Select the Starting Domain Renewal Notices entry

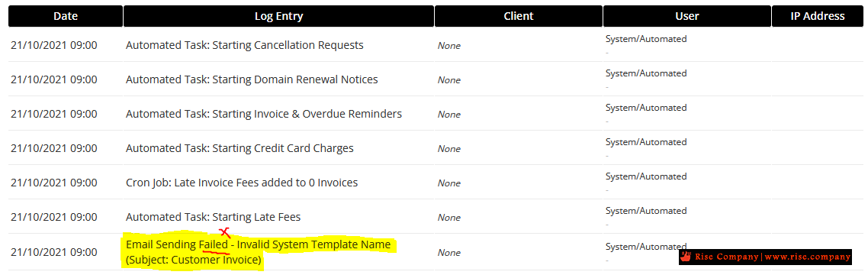click(252, 79)
